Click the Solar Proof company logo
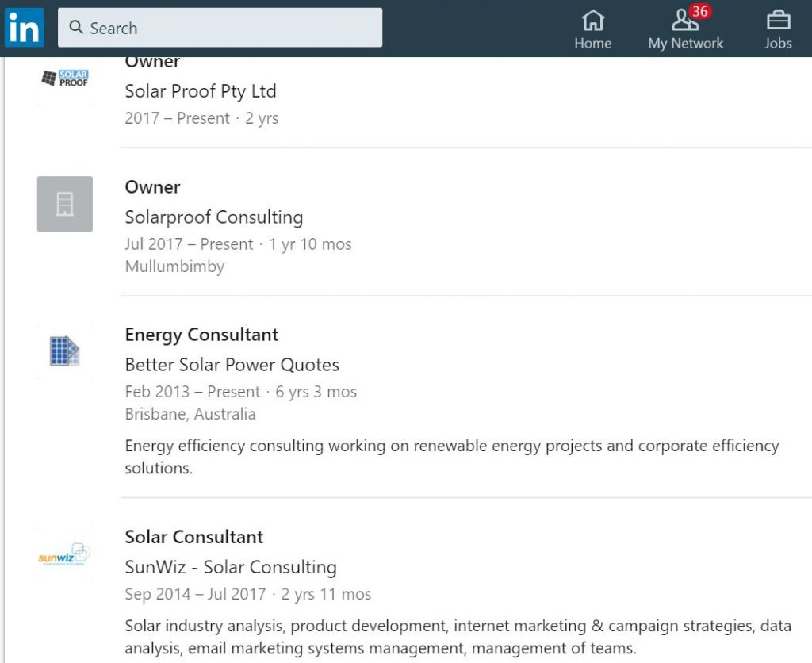 (x=65, y=79)
